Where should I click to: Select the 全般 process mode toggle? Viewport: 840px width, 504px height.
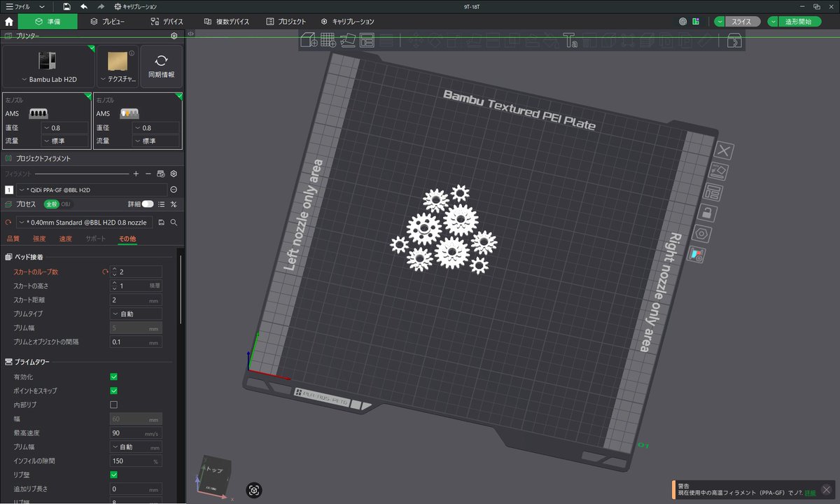tap(51, 204)
